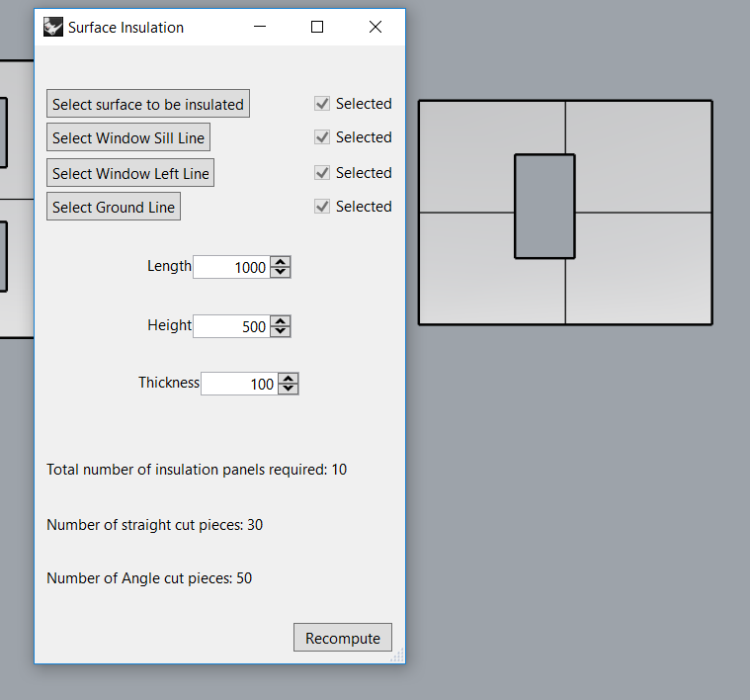Toggle Selected checkbox beside surface to be insulated

(x=322, y=104)
